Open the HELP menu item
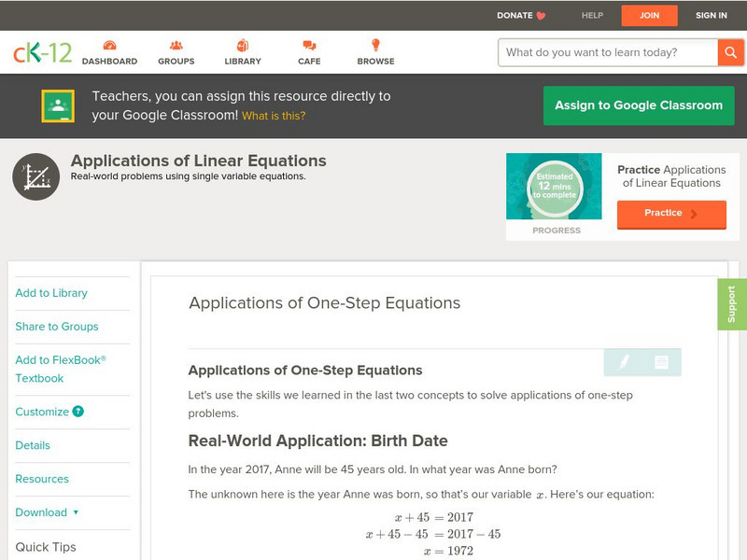 (x=592, y=15)
